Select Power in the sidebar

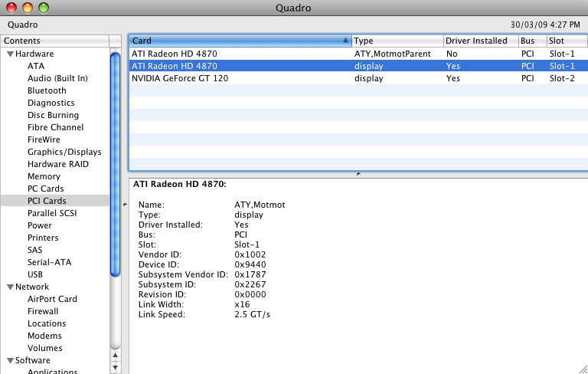tap(40, 225)
